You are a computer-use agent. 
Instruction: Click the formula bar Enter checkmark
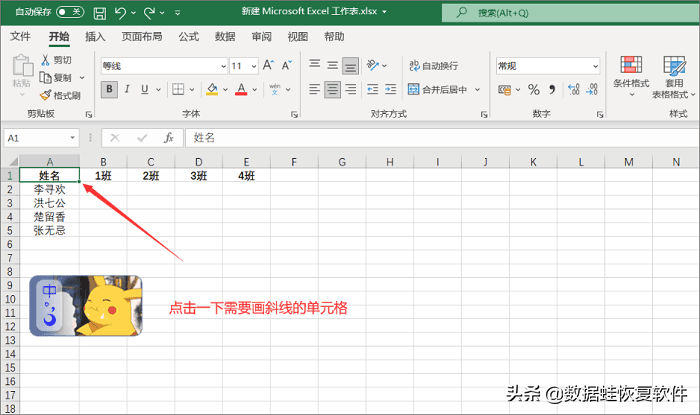[142, 138]
